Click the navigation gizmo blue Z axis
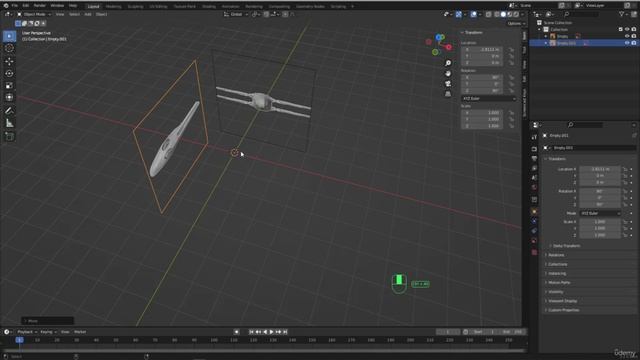Screen dimensions: 640x360 439,37
